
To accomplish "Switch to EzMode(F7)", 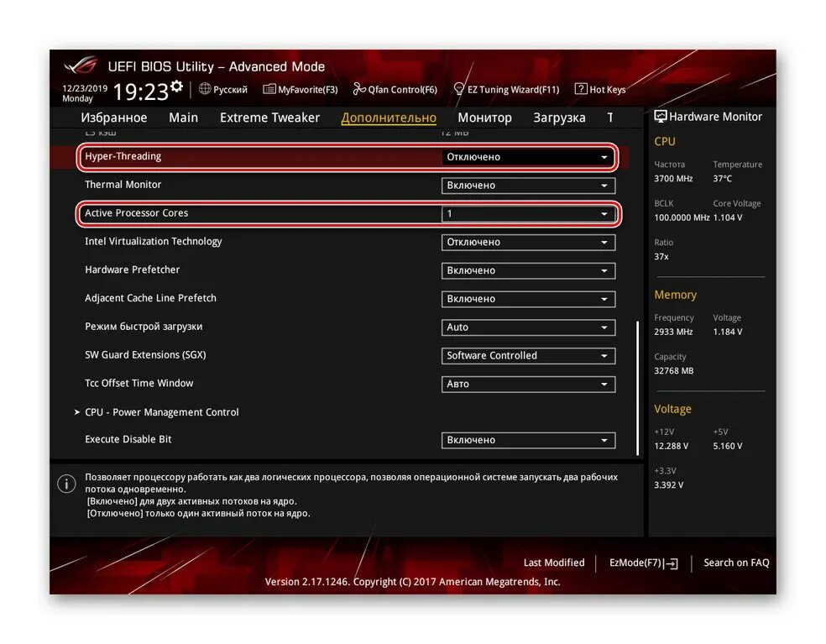I will (643, 563).
